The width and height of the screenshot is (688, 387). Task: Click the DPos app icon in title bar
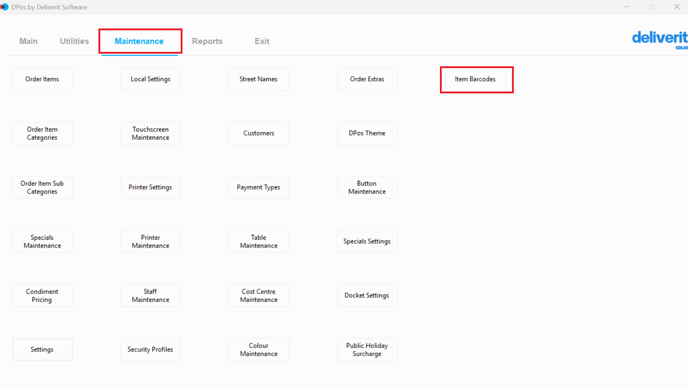[4, 7]
